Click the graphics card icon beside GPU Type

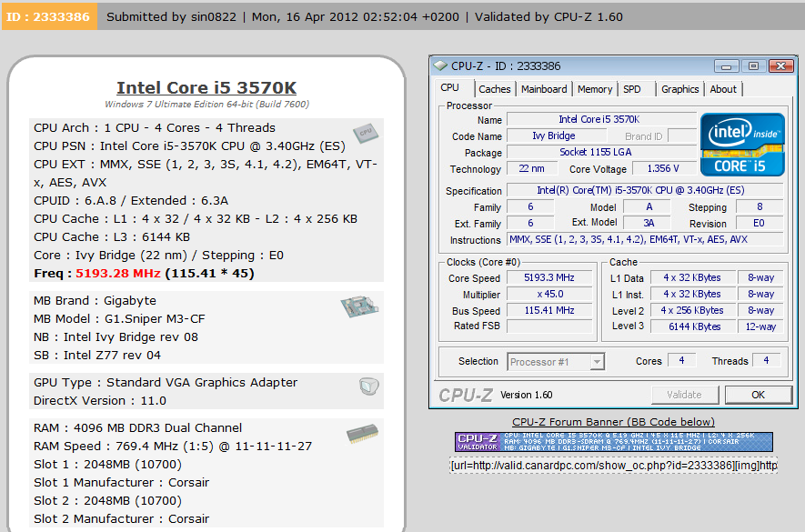(x=369, y=386)
